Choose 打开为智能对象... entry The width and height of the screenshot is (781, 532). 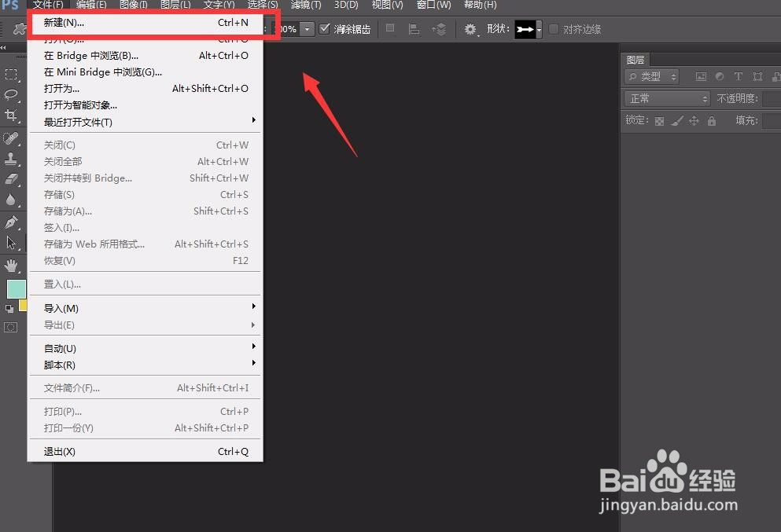click(x=146, y=105)
